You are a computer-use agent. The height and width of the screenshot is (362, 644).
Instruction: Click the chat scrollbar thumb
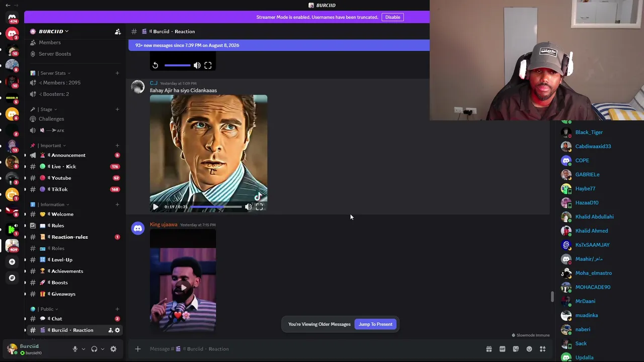point(552,297)
